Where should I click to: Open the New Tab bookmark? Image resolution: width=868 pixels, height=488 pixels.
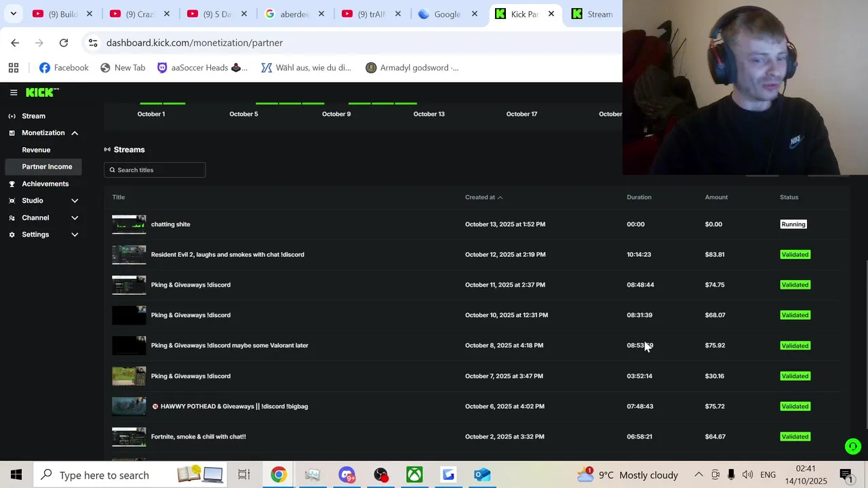click(123, 68)
